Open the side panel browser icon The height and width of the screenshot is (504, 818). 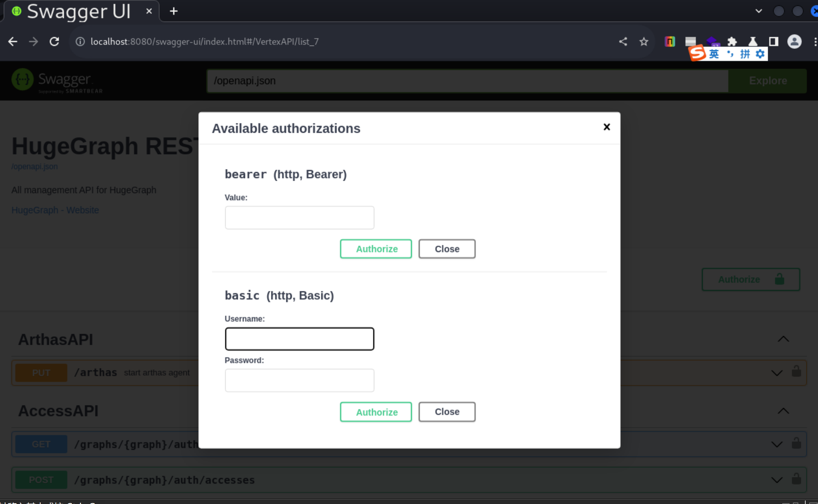tap(773, 41)
